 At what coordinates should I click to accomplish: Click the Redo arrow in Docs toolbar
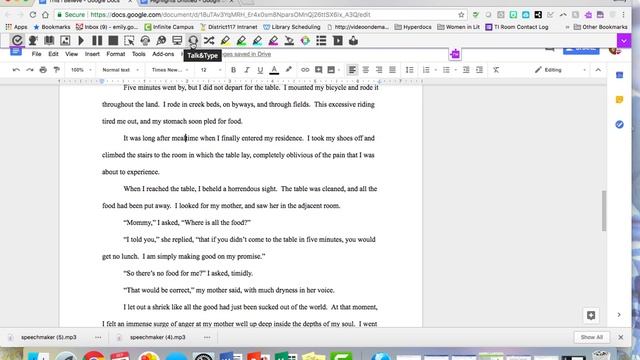pyautogui.click(x=30, y=70)
